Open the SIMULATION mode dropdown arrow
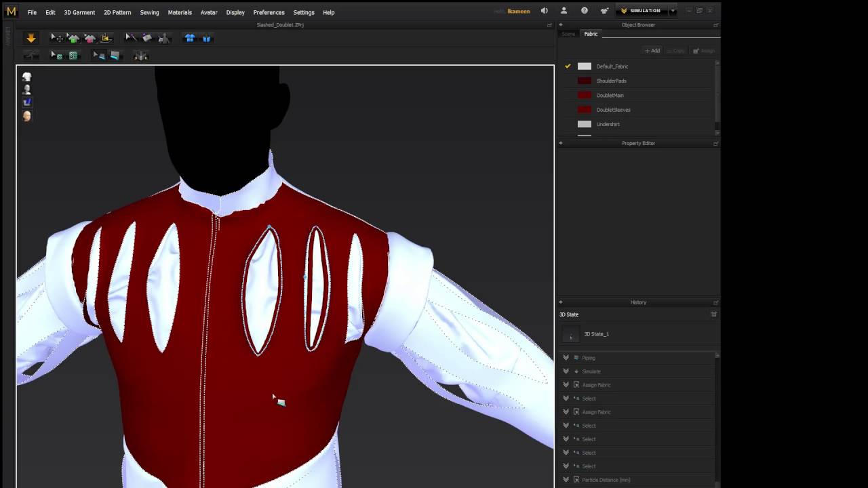The height and width of the screenshot is (488, 868). pyautogui.click(x=673, y=11)
